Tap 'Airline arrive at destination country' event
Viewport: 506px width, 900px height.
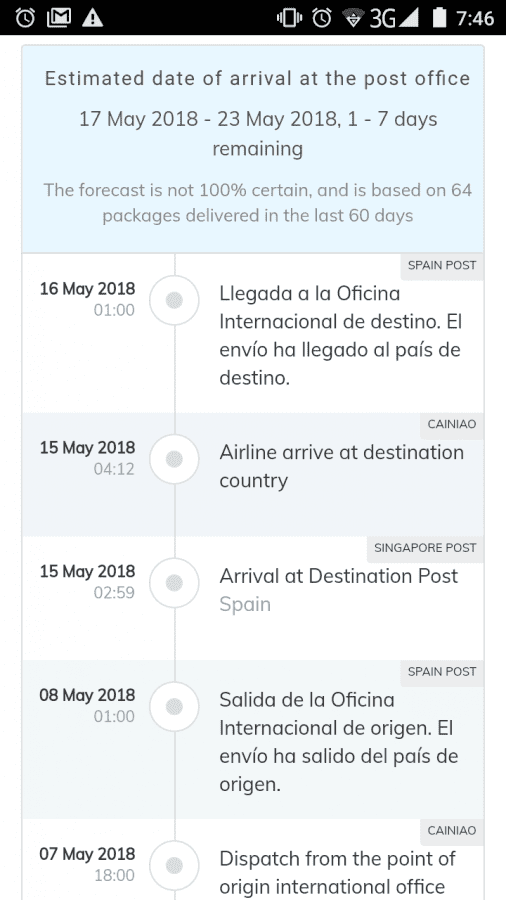(341, 467)
